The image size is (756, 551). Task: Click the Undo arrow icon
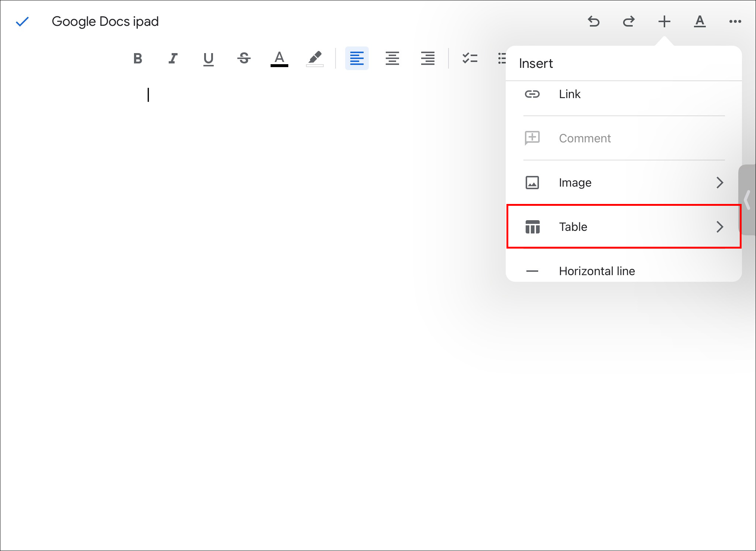tap(594, 21)
